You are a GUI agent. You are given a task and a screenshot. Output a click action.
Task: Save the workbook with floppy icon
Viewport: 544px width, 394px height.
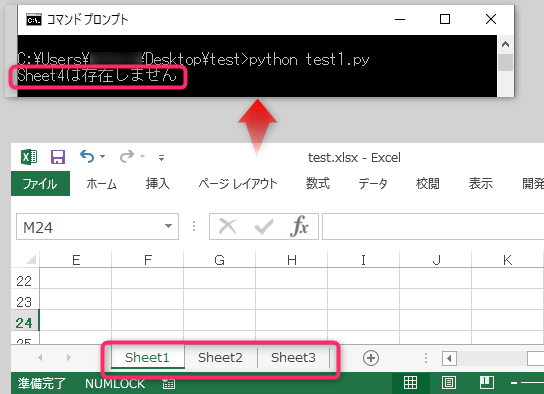point(58,157)
